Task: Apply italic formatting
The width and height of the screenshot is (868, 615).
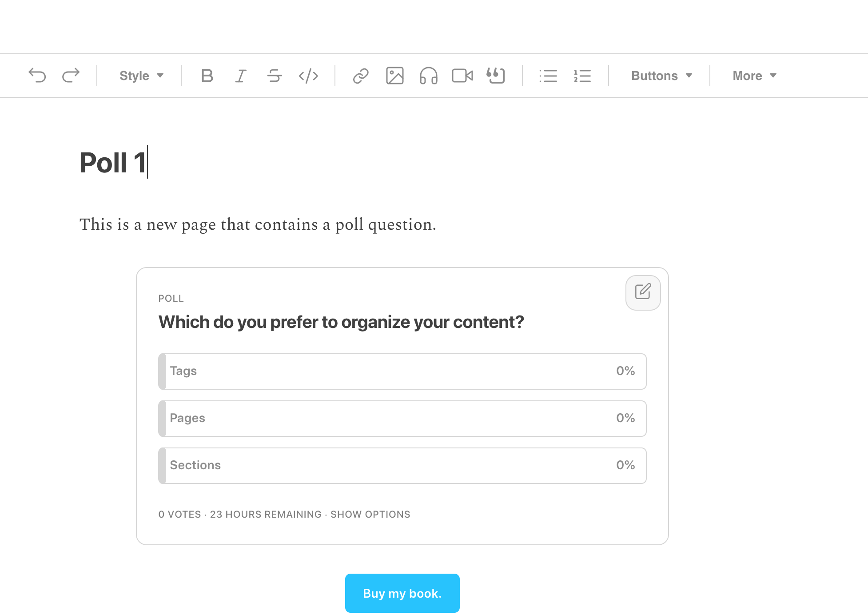Action: click(x=240, y=76)
